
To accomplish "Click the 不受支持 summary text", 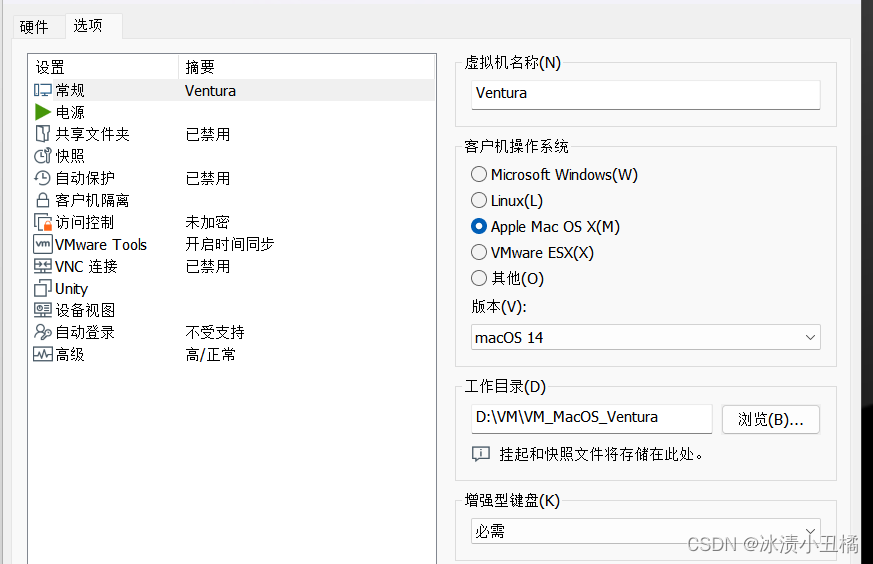I will [x=215, y=332].
